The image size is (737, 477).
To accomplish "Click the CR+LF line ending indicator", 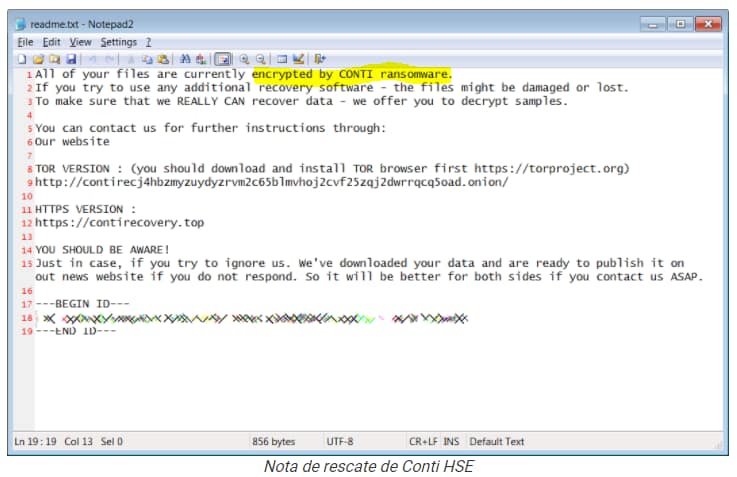I will coord(423,441).
